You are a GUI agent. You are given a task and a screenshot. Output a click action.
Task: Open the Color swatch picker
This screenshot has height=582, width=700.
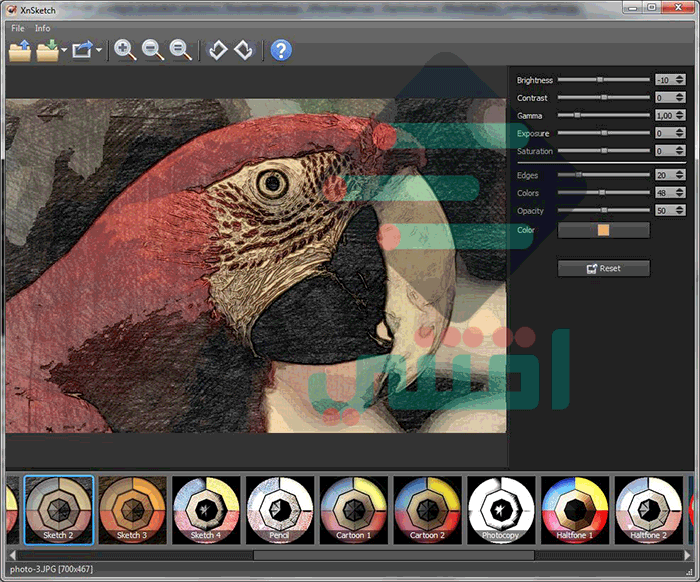click(x=604, y=230)
